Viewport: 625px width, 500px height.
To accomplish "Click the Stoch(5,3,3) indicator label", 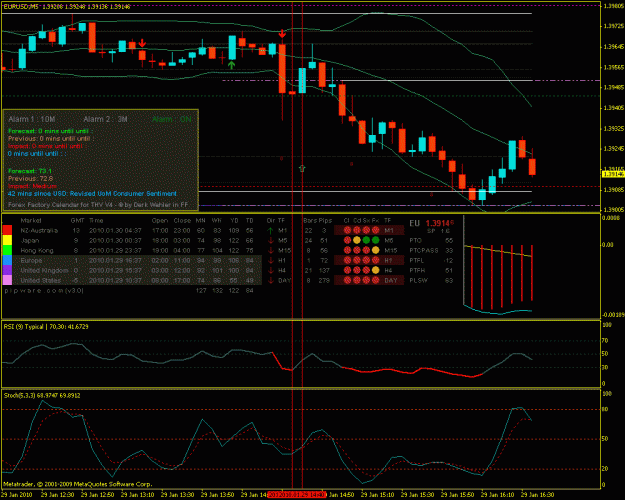I will point(42,396).
